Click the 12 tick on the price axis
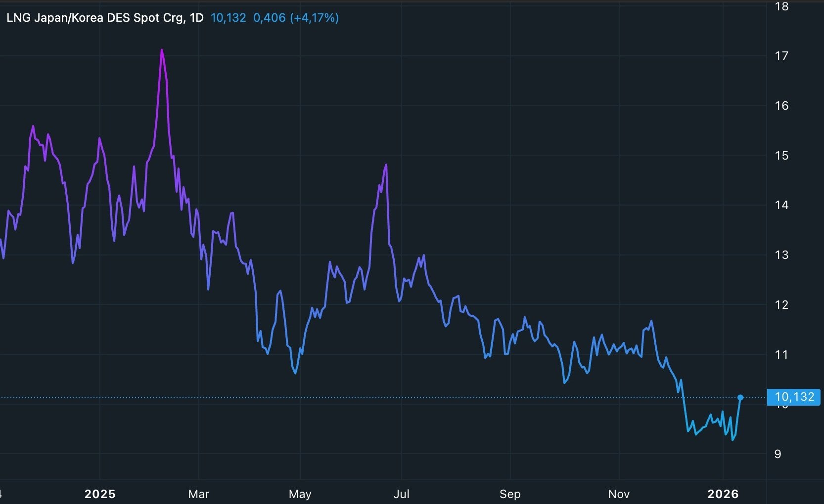Viewport: 824px width, 504px height. tap(781, 304)
